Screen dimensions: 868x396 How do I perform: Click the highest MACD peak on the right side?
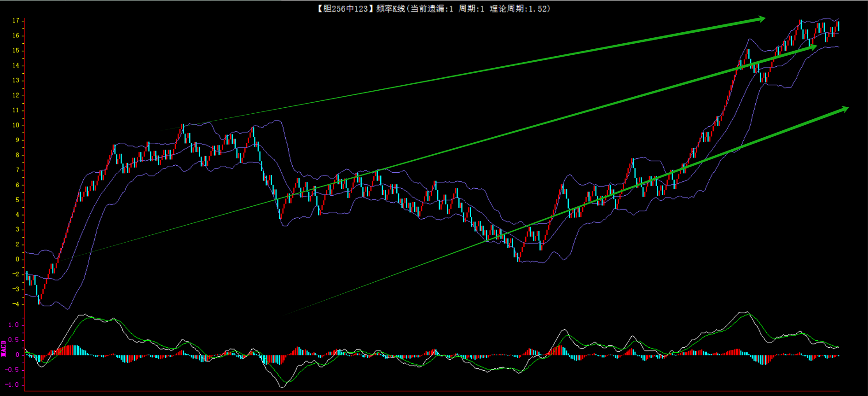pyautogui.click(x=744, y=313)
